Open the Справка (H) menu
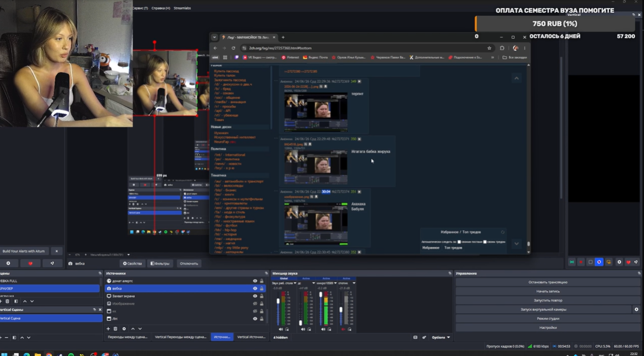 (161, 8)
